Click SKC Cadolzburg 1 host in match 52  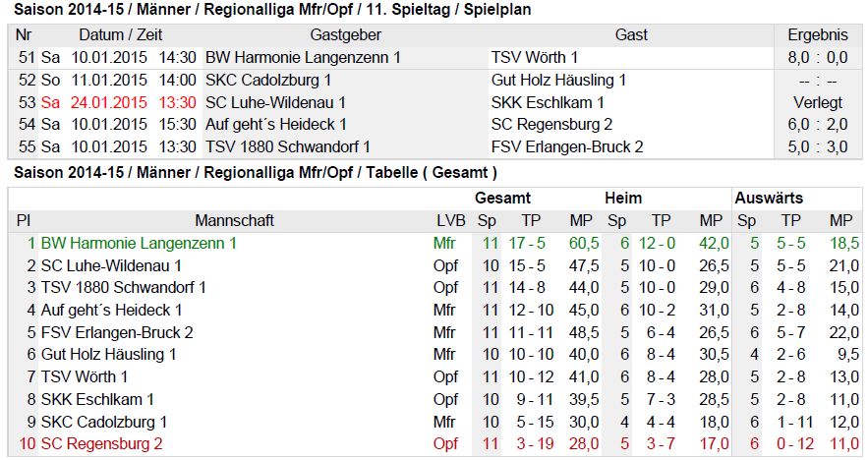[x=268, y=81]
